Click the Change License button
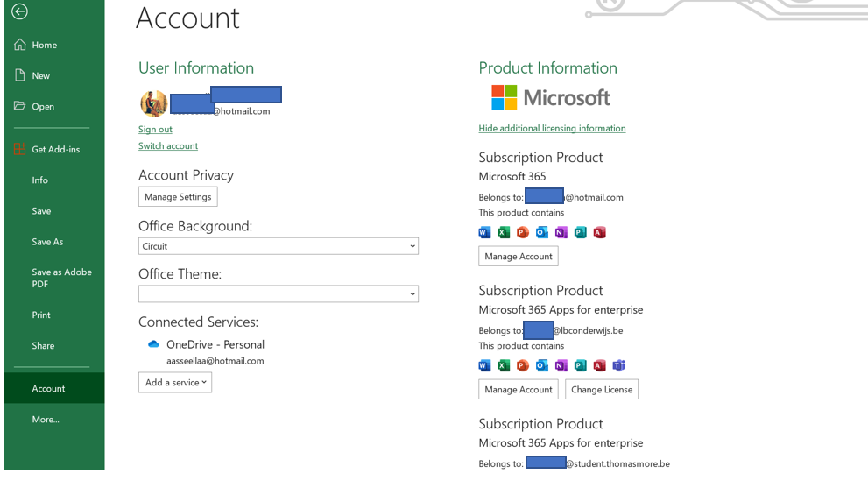The height and width of the screenshot is (502, 868). 602,389
